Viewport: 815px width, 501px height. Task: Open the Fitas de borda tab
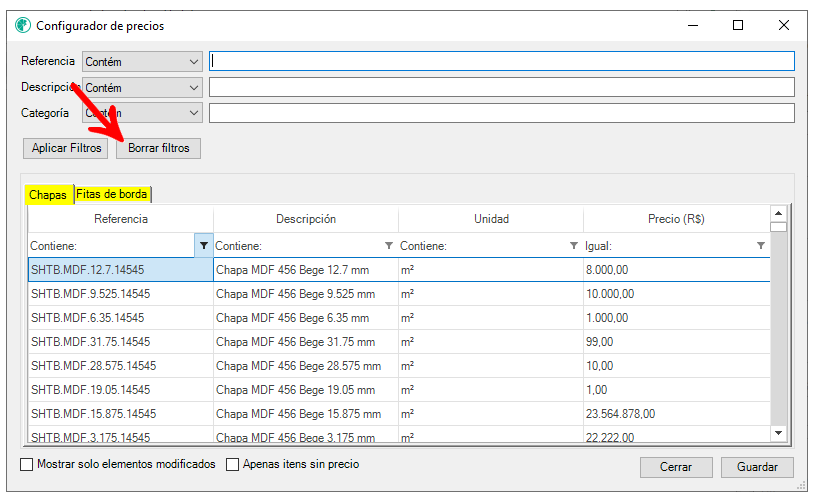click(112, 194)
